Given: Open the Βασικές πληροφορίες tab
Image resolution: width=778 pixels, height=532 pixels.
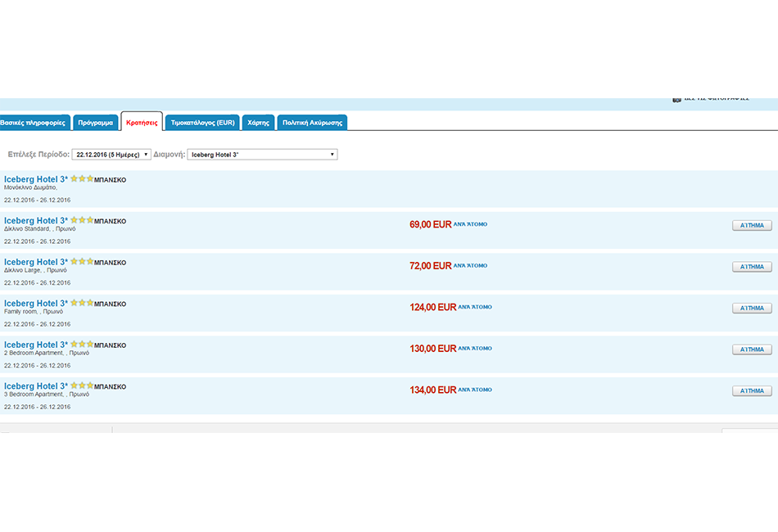Looking at the screenshot, I should coord(33,123).
